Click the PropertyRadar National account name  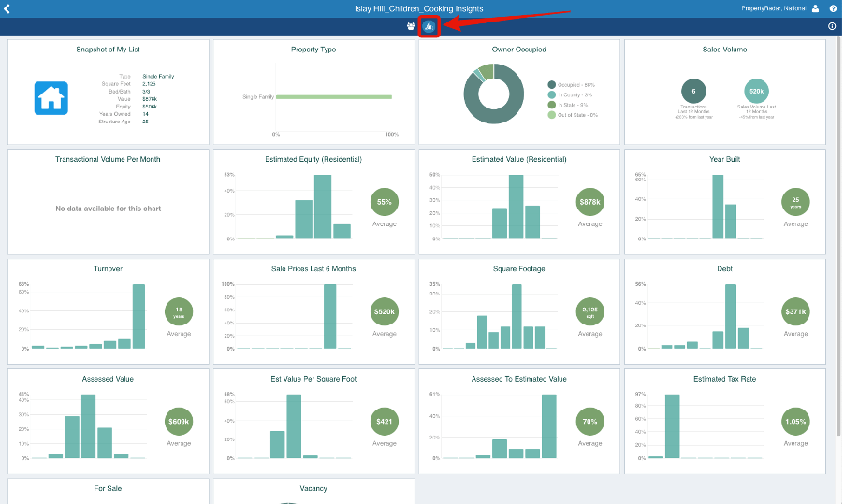tap(773, 8)
